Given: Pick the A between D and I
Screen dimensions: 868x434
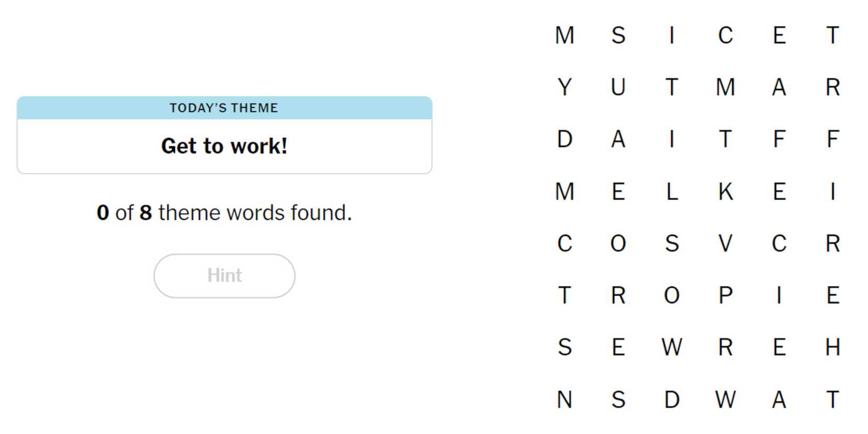Looking at the screenshot, I should pos(618,139).
